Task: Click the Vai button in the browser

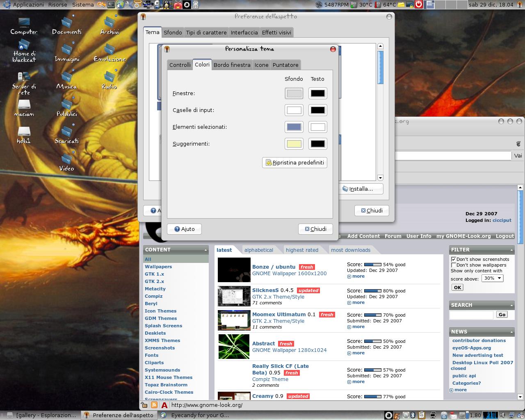Action: click(x=518, y=155)
